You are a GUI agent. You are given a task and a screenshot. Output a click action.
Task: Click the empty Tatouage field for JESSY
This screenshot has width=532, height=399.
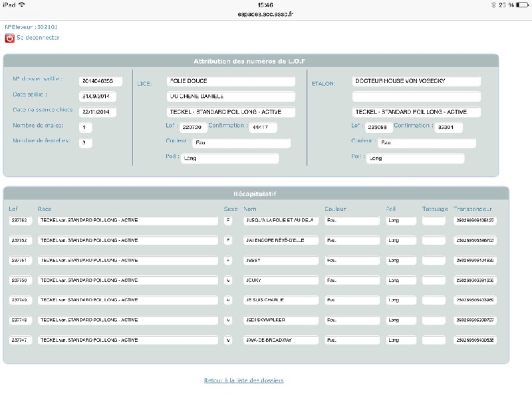coord(434,260)
